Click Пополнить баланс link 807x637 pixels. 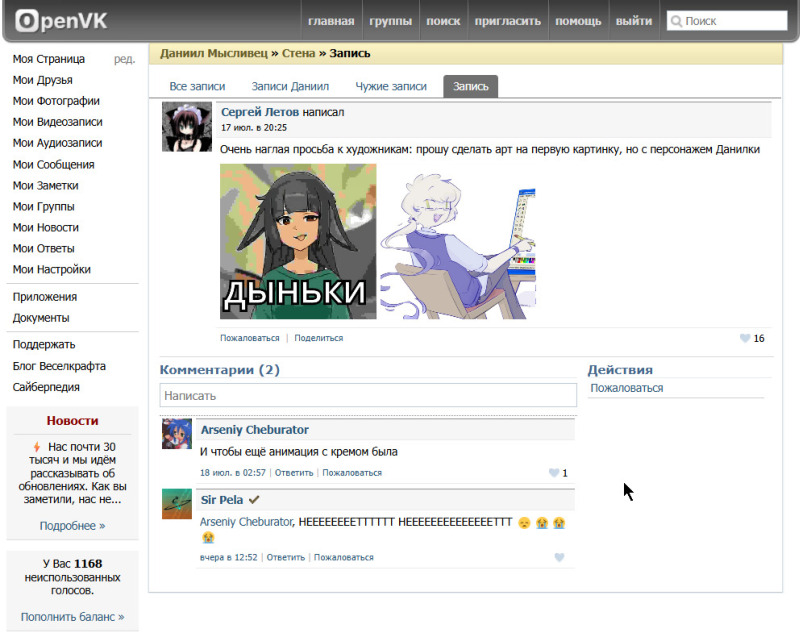click(x=73, y=617)
